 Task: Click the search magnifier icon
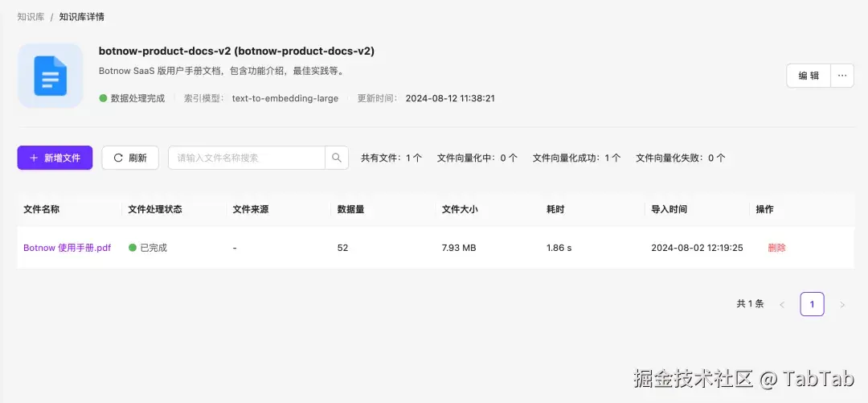pyautogui.click(x=337, y=158)
